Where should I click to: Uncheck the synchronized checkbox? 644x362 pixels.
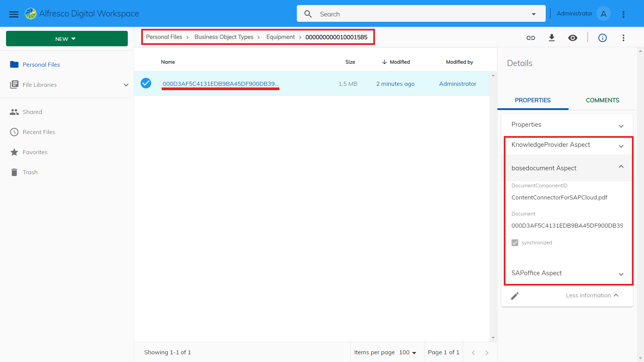pos(515,242)
